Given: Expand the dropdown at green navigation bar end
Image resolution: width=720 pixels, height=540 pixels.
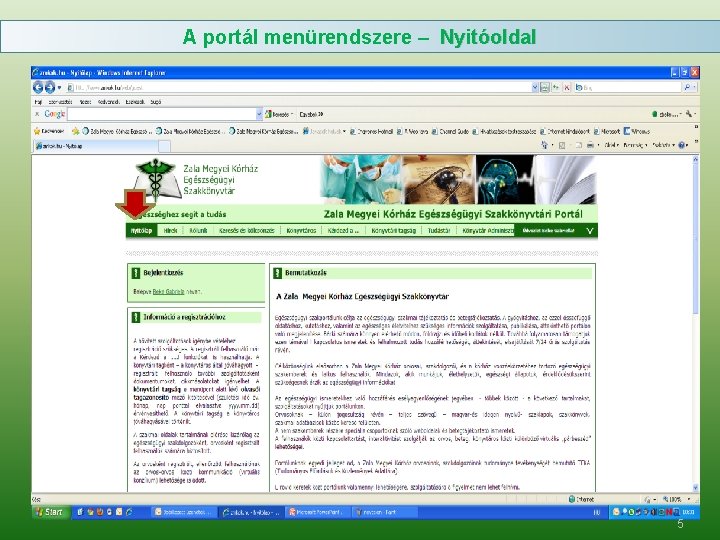Looking at the screenshot, I should pyautogui.click(x=590, y=231).
